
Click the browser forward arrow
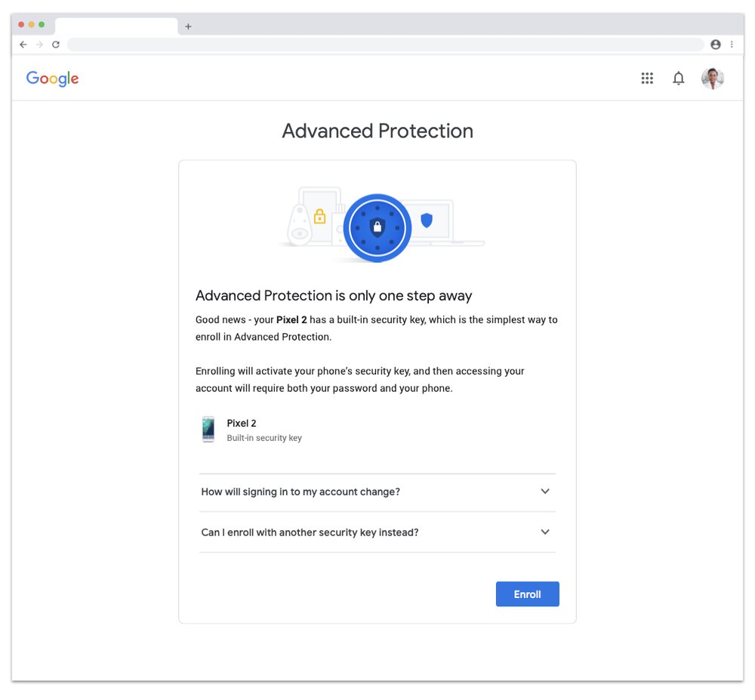(x=39, y=45)
